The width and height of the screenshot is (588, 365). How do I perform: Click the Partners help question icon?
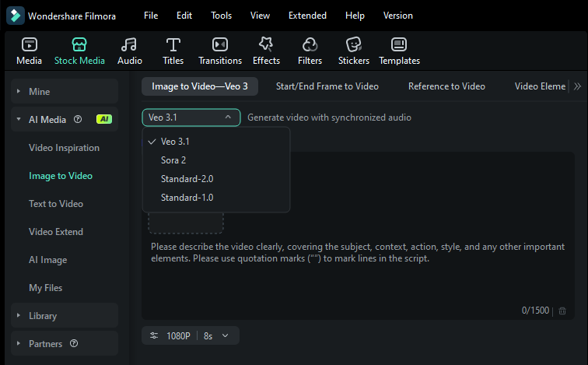coord(74,343)
